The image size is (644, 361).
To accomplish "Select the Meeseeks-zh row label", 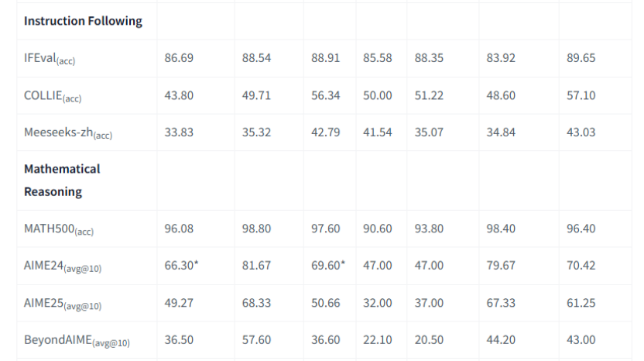I will coord(68,133).
